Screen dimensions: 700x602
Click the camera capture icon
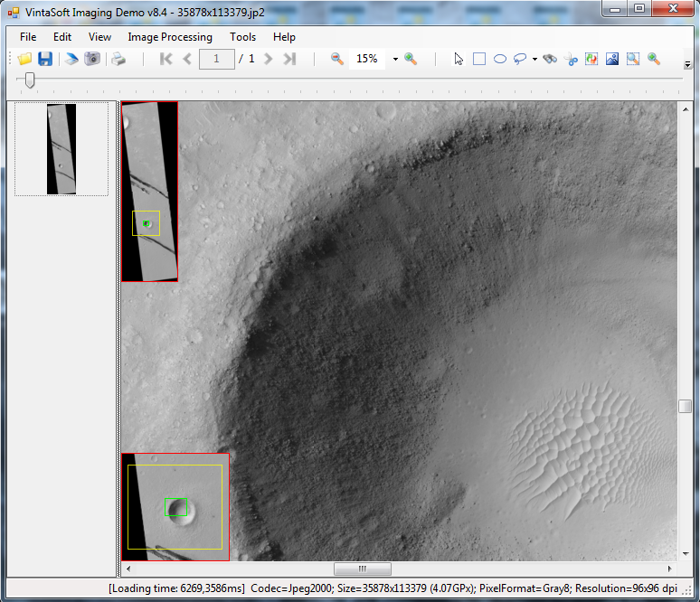92,59
